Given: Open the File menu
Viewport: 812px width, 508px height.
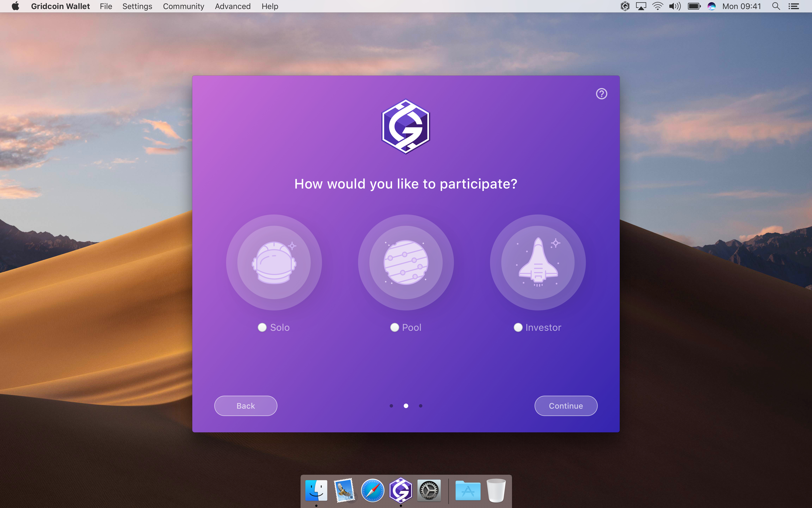Looking at the screenshot, I should click(x=106, y=6).
